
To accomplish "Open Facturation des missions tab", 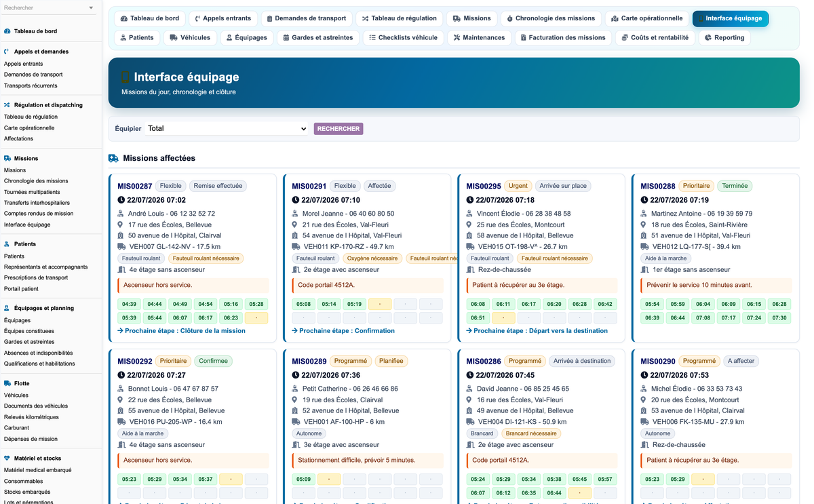I will click(562, 37).
